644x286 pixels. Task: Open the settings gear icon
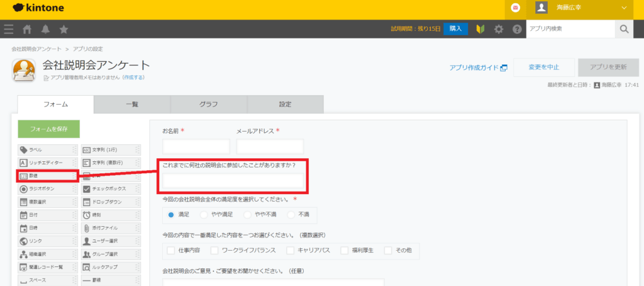[499, 29]
